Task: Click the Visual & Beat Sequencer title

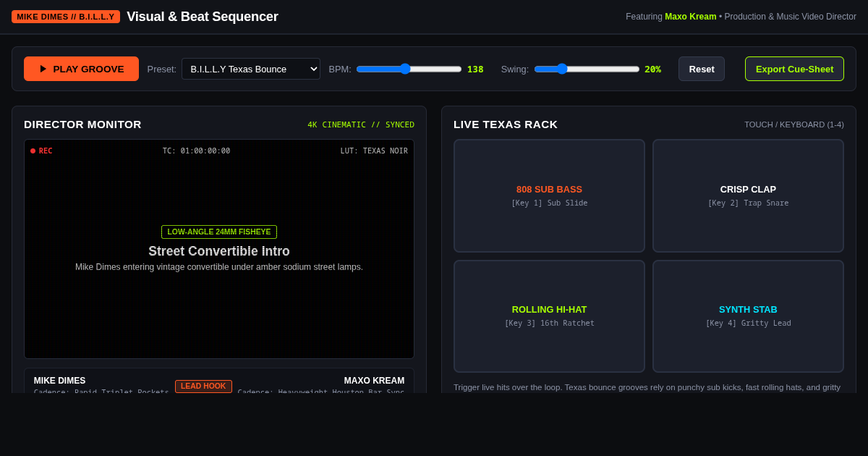Action: (x=203, y=17)
